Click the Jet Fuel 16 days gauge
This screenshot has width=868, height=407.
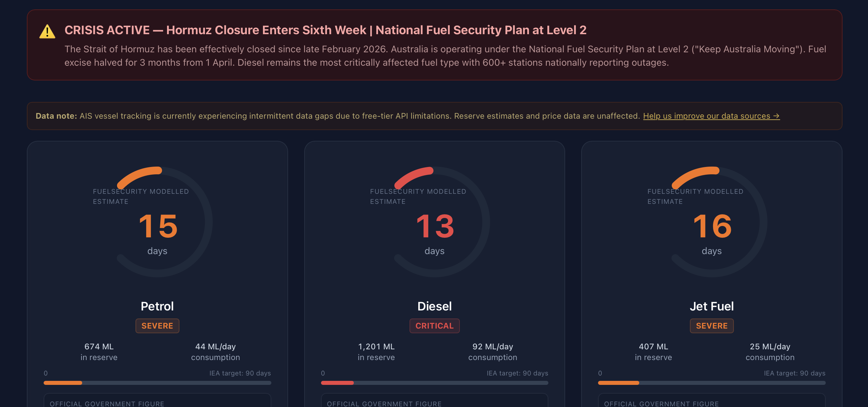(712, 222)
